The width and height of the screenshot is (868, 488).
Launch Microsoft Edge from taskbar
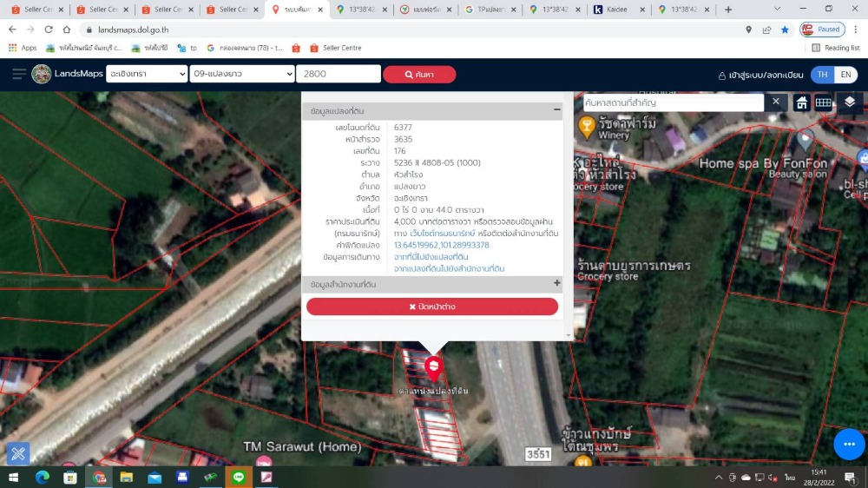point(42,477)
